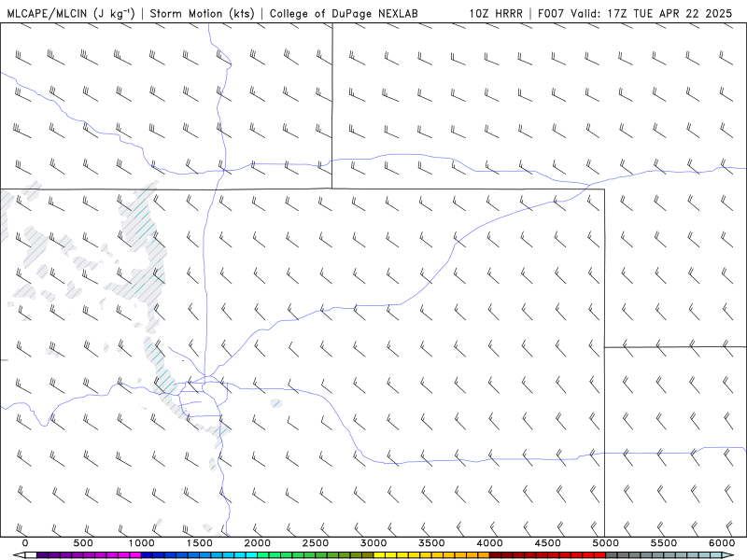Click the 10Z HRRR model run label
The width and height of the screenshot is (747, 560).
496,13
